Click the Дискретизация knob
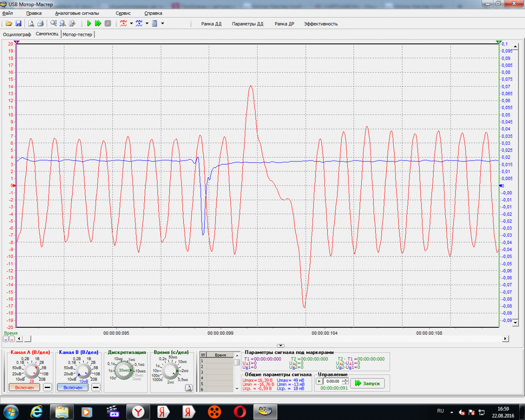This screenshot has height=420, width=525. 124,370
